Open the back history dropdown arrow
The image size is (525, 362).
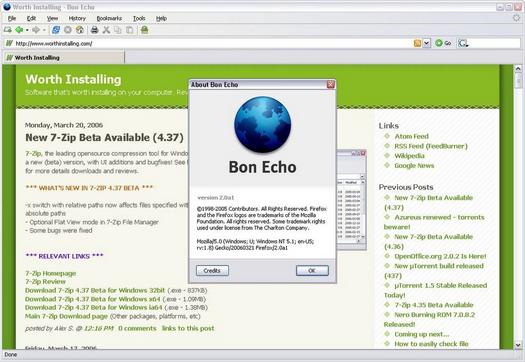pos(27,30)
